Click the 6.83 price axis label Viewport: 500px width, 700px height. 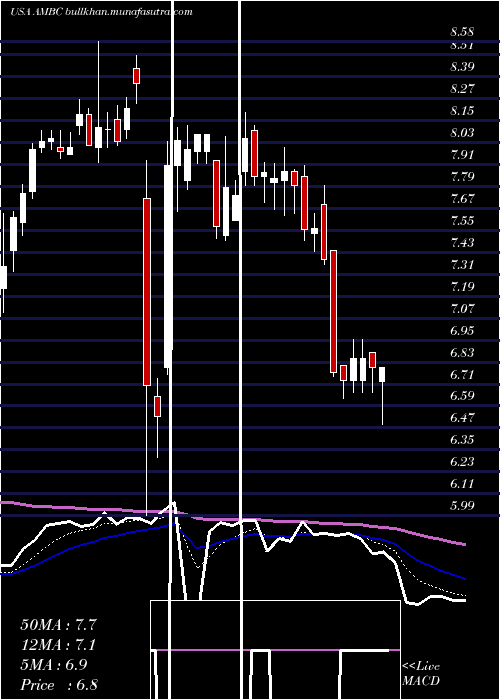[462, 352]
